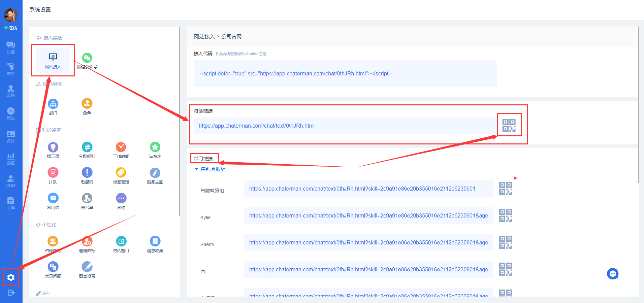
Task: Open 标签管理 tag management
Action: pos(121,176)
